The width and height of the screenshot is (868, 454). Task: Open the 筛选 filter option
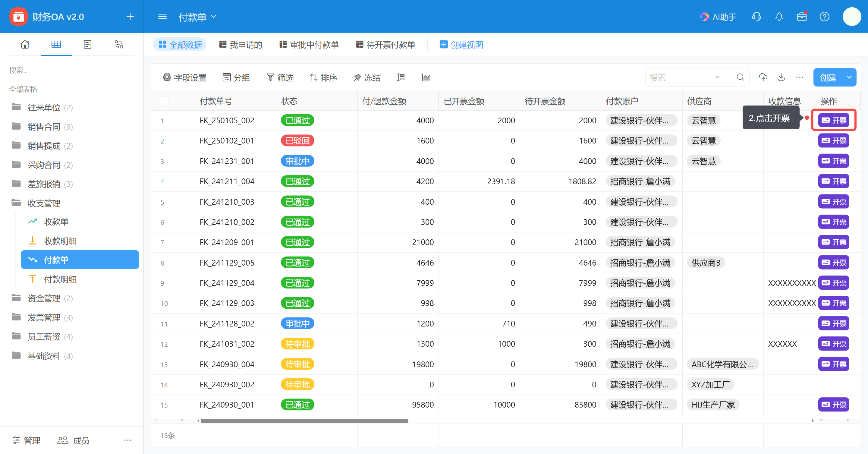280,77
